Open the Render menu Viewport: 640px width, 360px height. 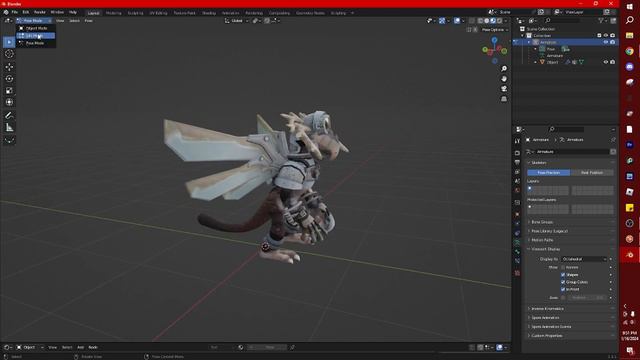pyautogui.click(x=40, y=12)
